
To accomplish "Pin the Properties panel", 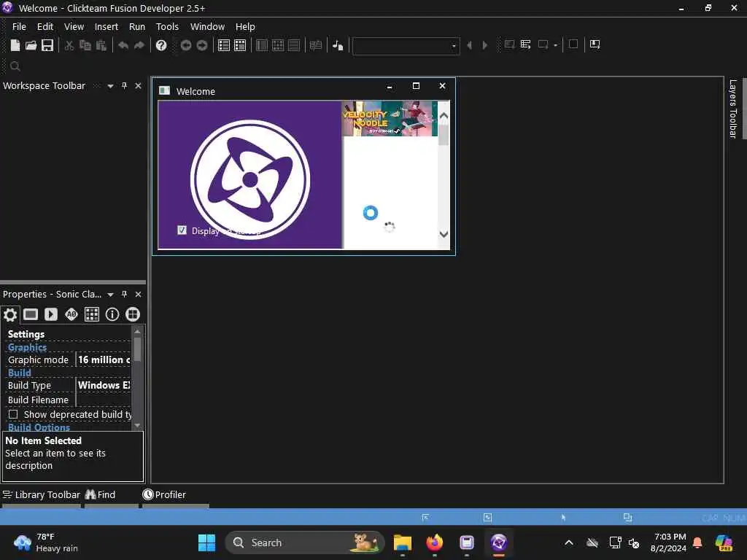I will pyautogui.click(x=124, y=295).
